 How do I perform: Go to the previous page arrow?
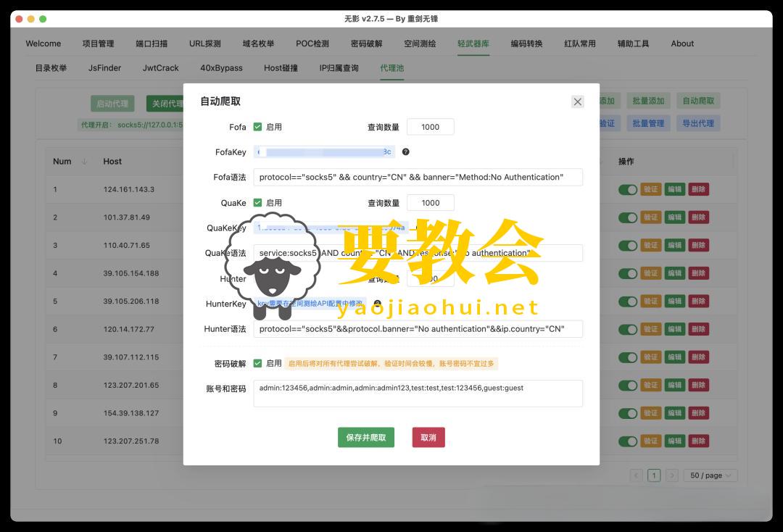tap(637, 475)
